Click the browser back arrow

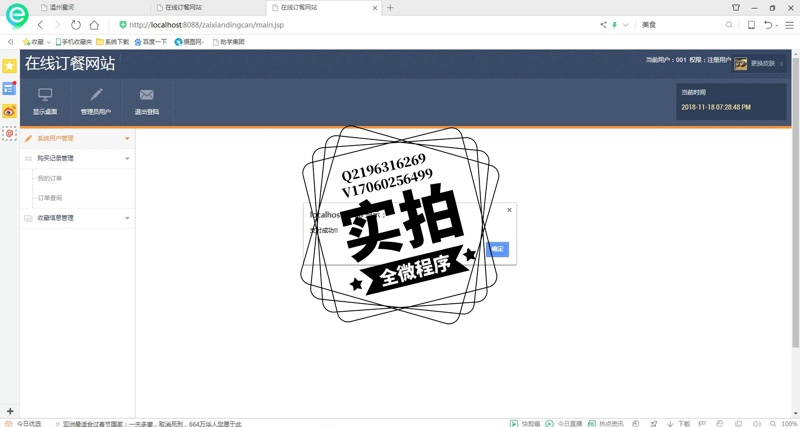tap(40, 25)
